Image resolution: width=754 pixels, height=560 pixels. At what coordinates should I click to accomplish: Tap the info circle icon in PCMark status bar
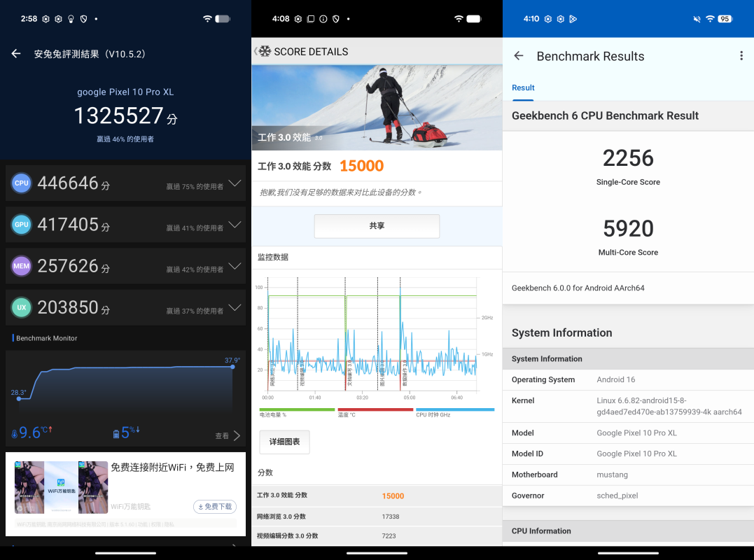tap(323, 19)
